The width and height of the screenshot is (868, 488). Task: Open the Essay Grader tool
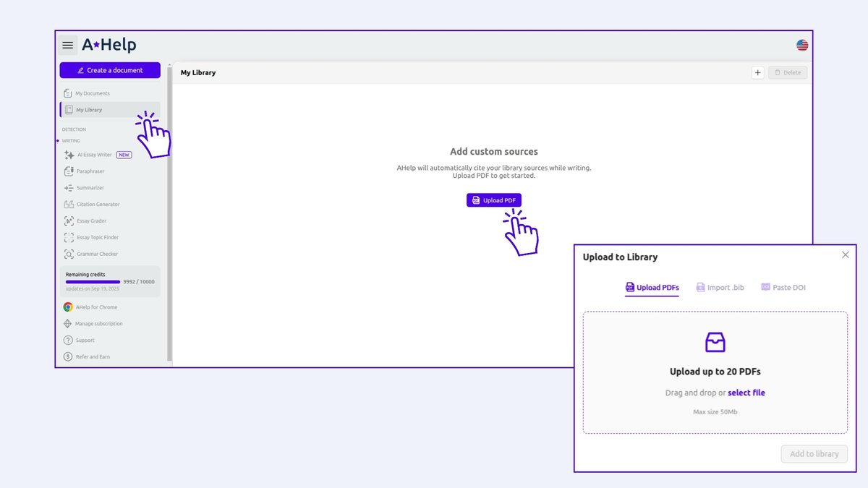85,221
